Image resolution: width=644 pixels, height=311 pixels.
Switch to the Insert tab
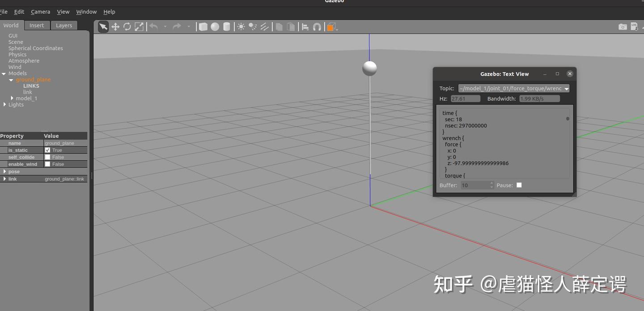click(37, 25)
